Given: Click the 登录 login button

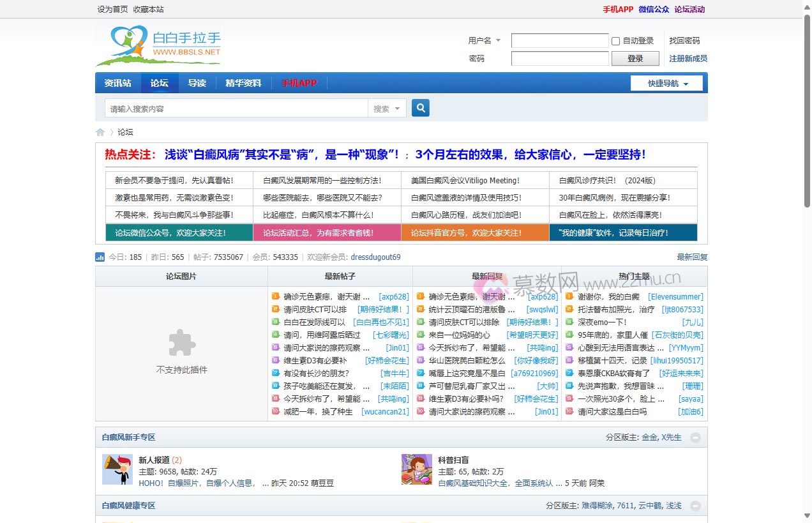Looking at the screenshot, I should click(x=635, y=58).
